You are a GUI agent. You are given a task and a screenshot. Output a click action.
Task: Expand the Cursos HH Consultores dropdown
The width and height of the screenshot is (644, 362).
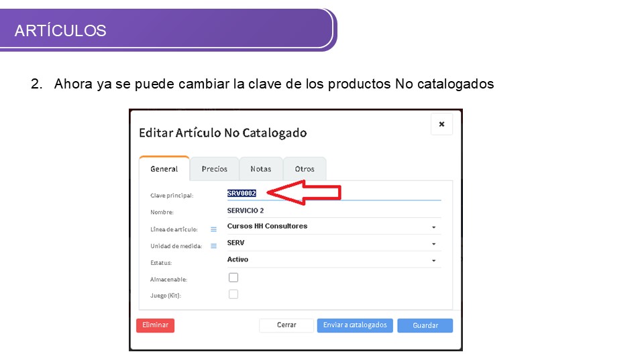coord(333,227)
